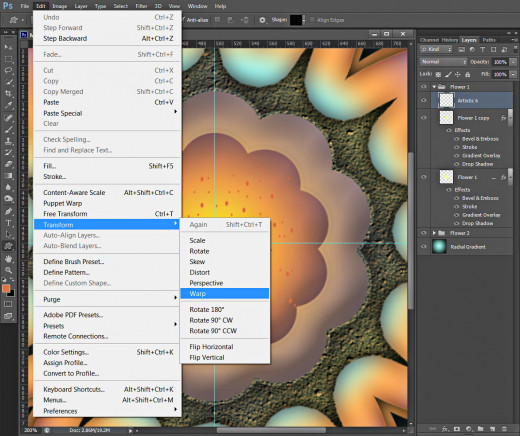Create new fill or adjustment layer
Viewport: 520px width, 436px height.
coord(469,429)
